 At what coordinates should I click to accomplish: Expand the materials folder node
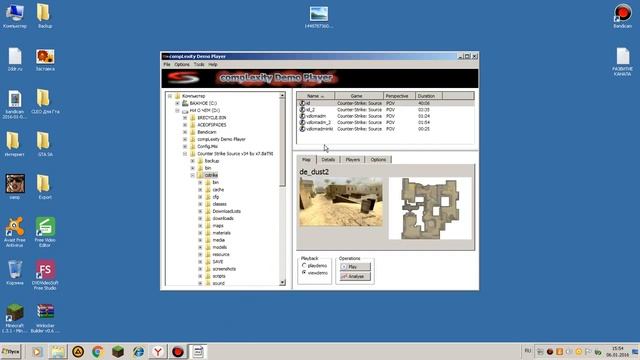200,233
